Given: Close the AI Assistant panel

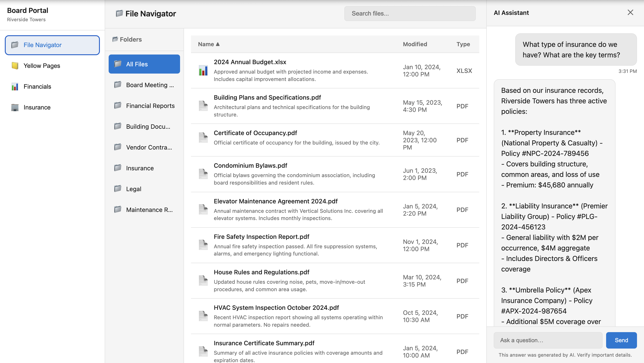Looking at the screenshot, I should (630, 12).
